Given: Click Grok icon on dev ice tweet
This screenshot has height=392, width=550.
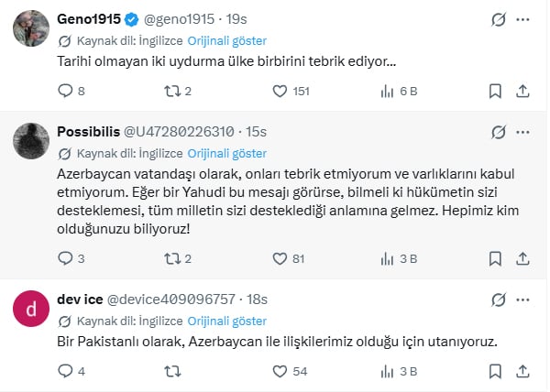Looking at the screenshot, I should pos(499,299).
